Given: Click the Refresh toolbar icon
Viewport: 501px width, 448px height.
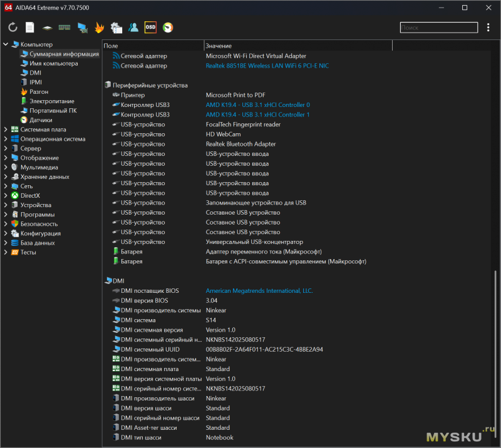Looking at the screenshot, I should tap(13, 28).
